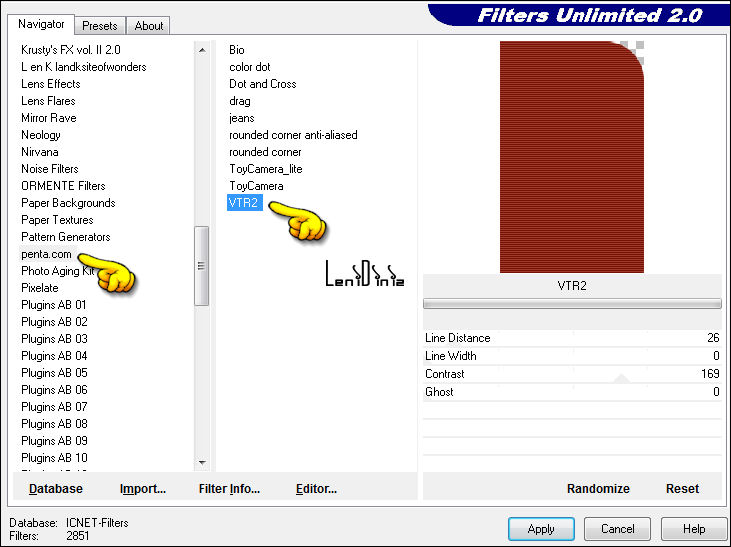731x547 pixels.
Task: Open the Help button
Action: (693, 529)
